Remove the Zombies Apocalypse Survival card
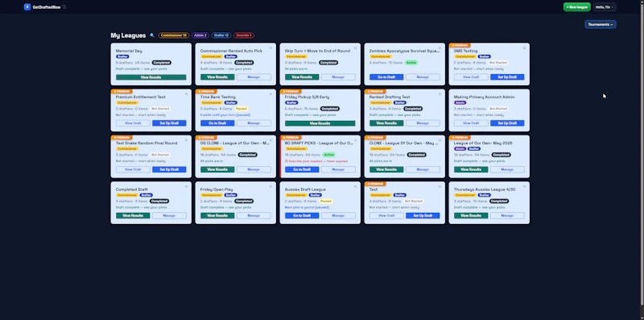This screenshot has height=320, width=644. (x=440, y=48)
